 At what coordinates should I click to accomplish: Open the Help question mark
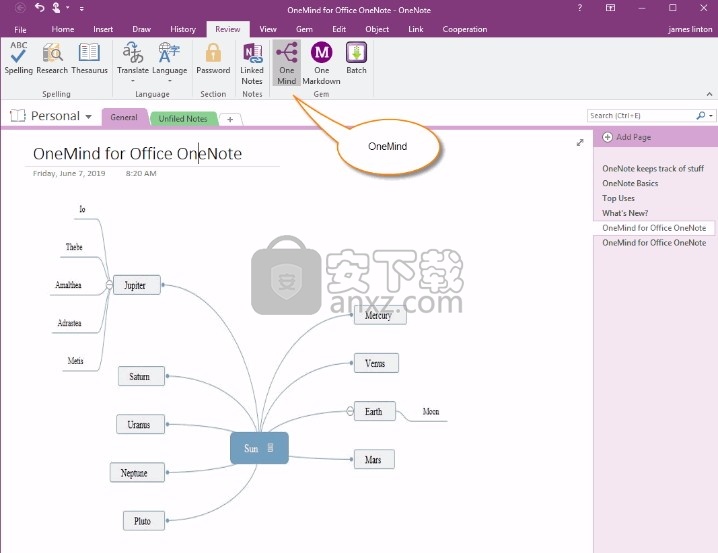(580, 8)
